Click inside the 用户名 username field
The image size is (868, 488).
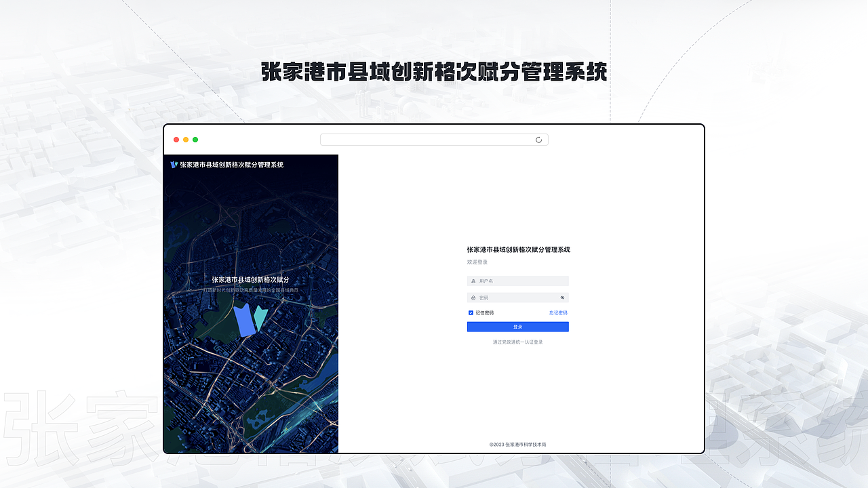pyautogui.click(x=517, y=281)
